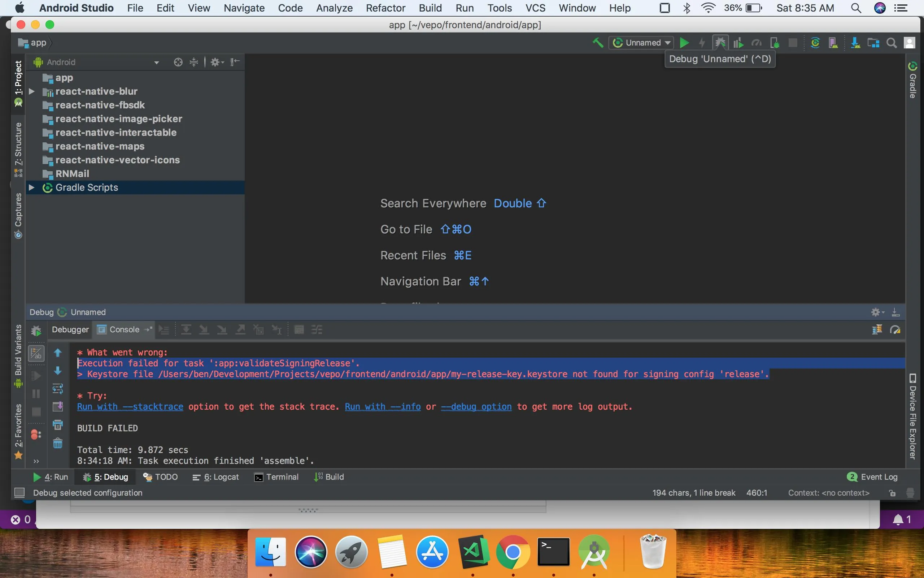Click the app breadcrumb in navigation bar
Viewport: 924px width, 578px height.
click(33, 43)
